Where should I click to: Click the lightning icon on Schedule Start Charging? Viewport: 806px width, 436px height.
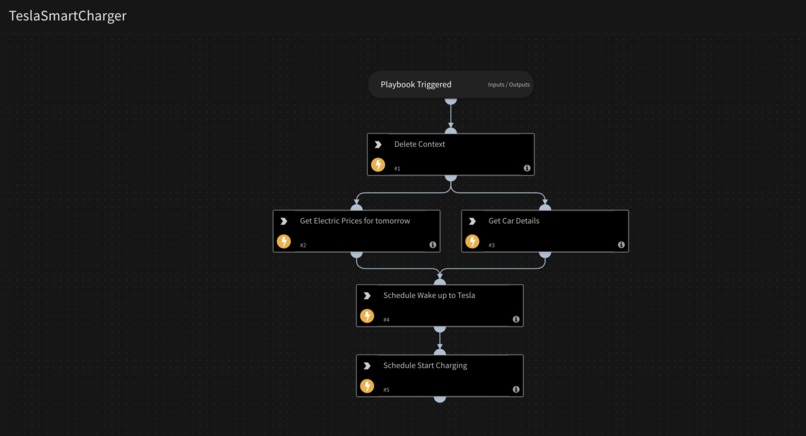pyautogui.click(x=367, y=386)
